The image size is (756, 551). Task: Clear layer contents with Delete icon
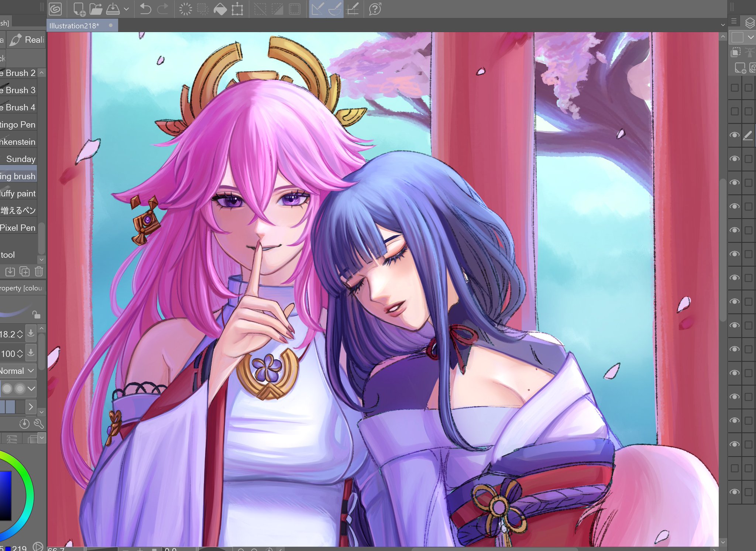point(186,9)
